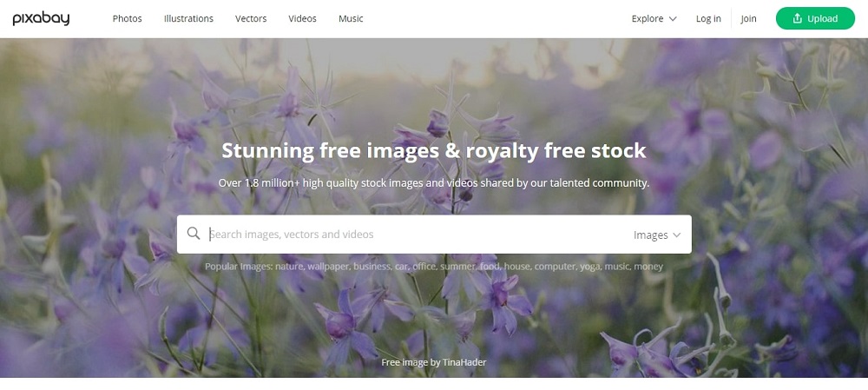This screenshot has width=868, height=390.
Task: Click the Log in link
Action: [x=708, y=19]
